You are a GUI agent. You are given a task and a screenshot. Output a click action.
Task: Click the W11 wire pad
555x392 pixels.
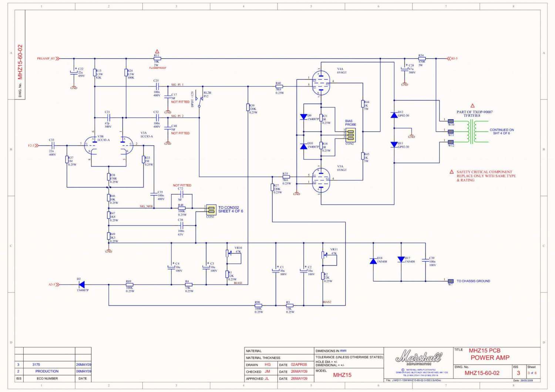coord(451,131)
